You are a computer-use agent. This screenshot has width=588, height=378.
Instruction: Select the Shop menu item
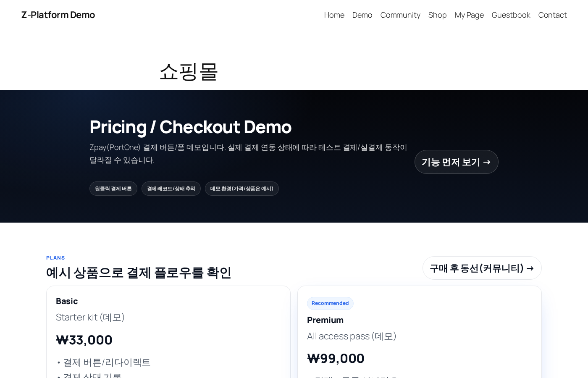[x=437, y=15]
